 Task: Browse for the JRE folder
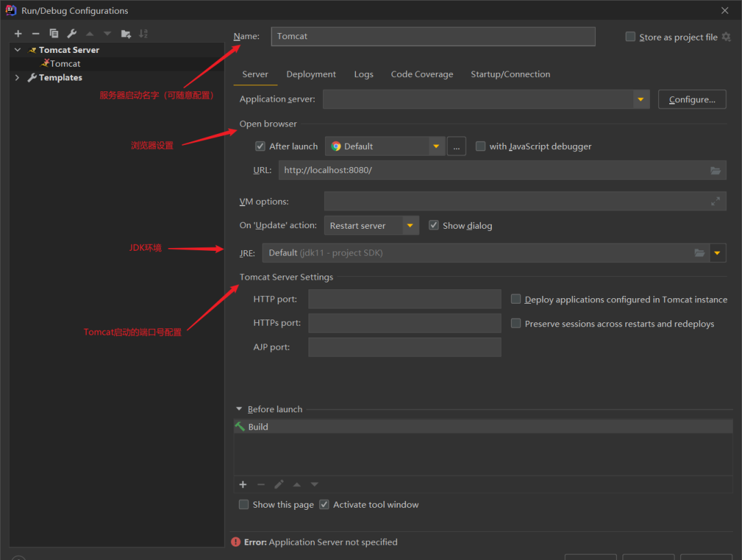click(699, 254)
